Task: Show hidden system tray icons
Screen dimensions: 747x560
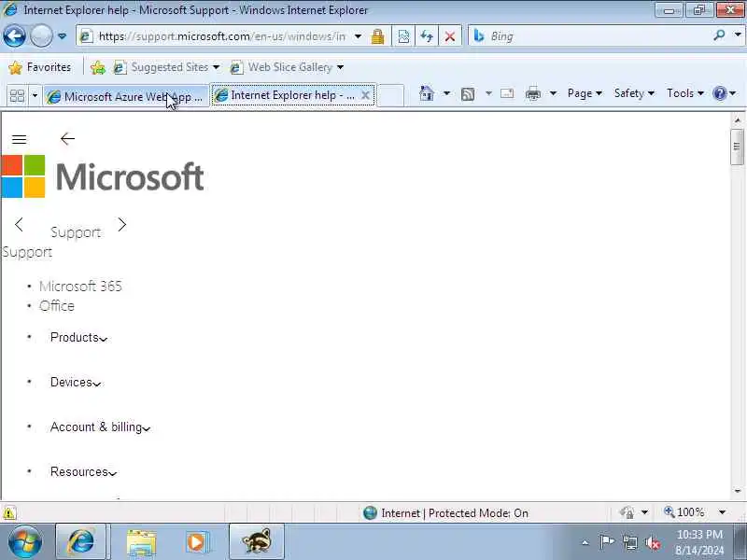Action: click(x=585, y=542)
